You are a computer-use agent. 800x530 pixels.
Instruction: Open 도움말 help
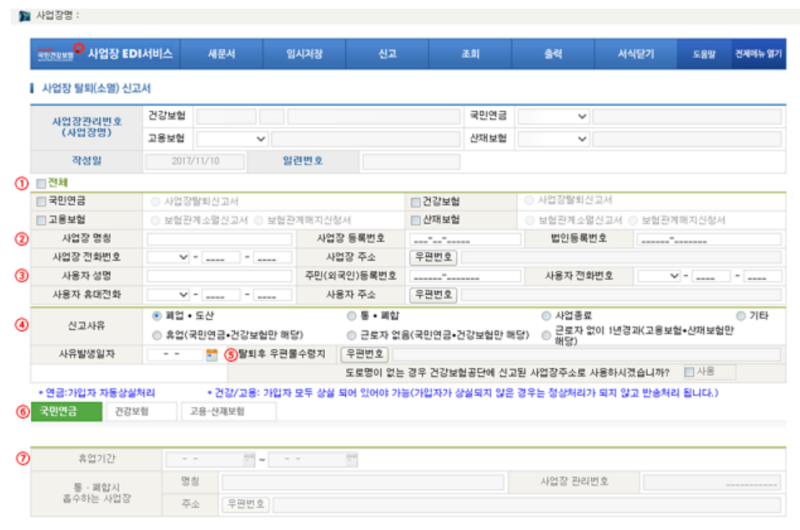[704, 54]
